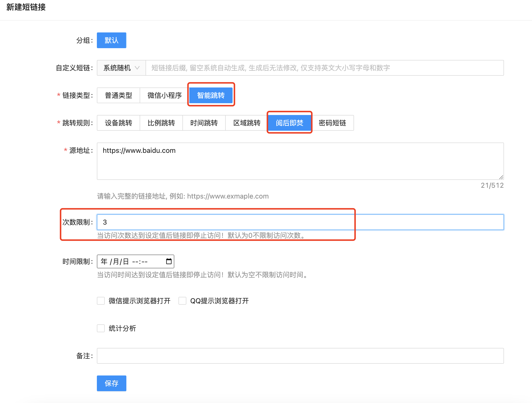Enable QQ提示浏览器打开 checkbox

point(182,301)
